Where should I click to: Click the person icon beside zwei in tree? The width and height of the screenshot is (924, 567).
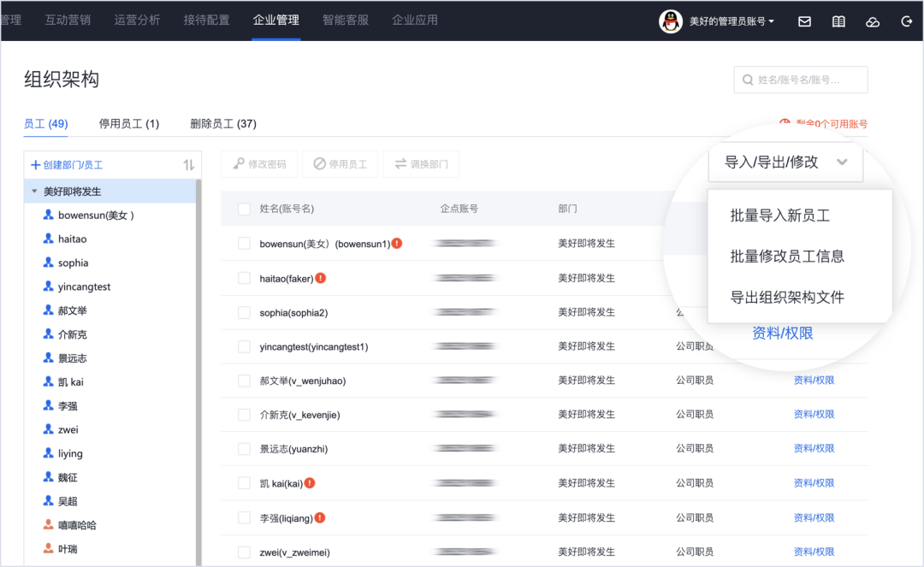(x=48, y=428)
